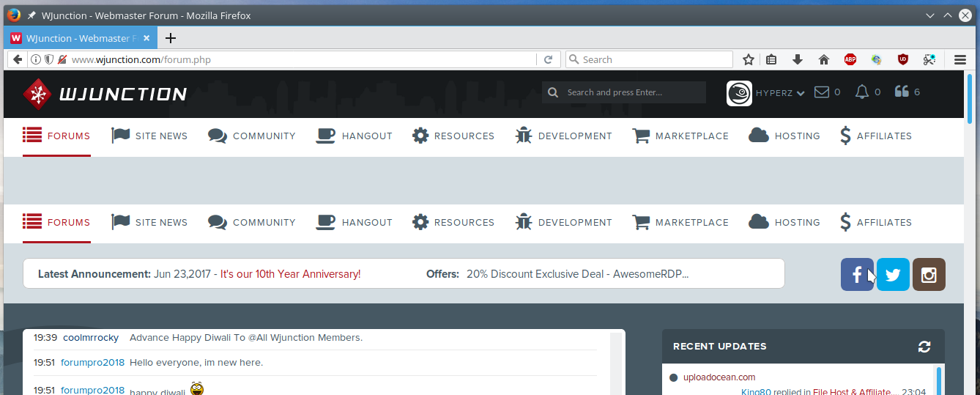Click the Recent Updates blue scrollbar

[x=938, y=381]
